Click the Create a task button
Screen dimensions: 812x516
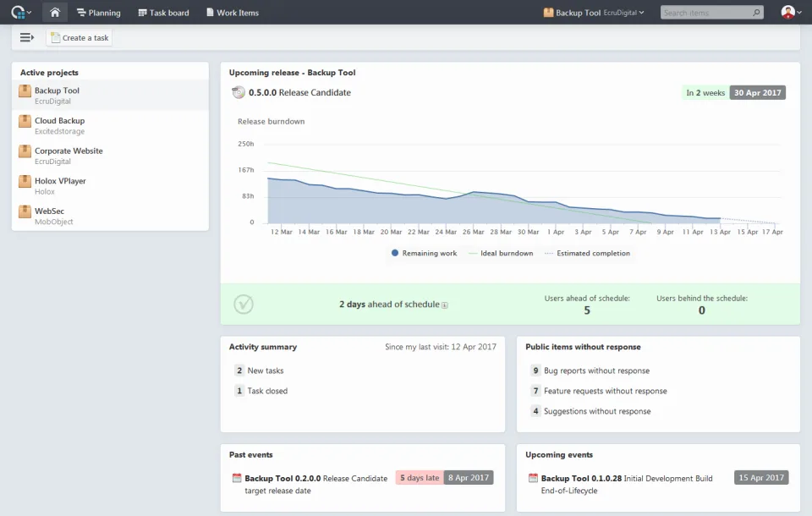coord(80,38)
